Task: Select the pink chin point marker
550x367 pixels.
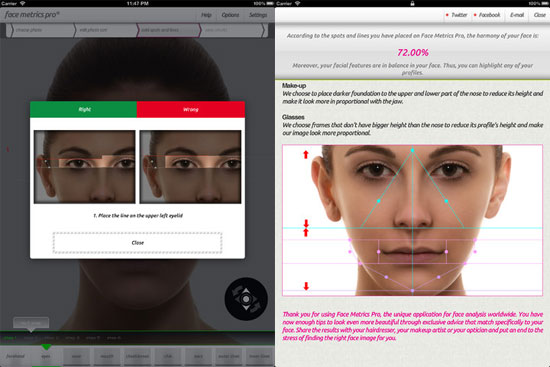Action: click(x=412, y=291)
